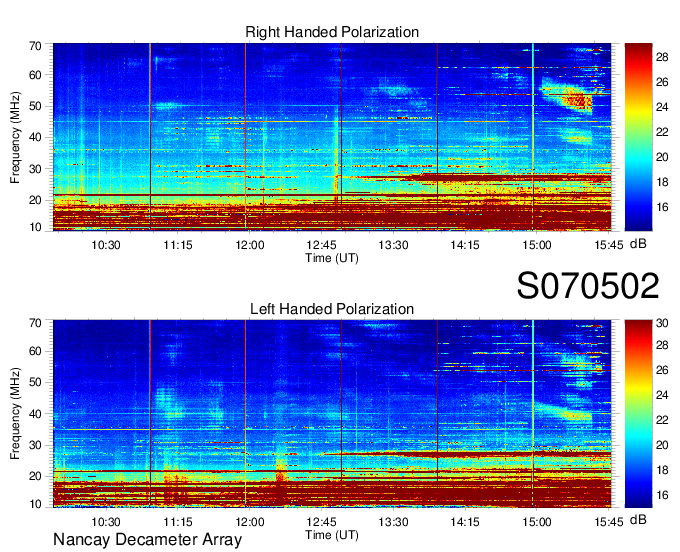Click the Nancay Decameter Array caption
The image size is (680, 552).
[x=147, y=540]
